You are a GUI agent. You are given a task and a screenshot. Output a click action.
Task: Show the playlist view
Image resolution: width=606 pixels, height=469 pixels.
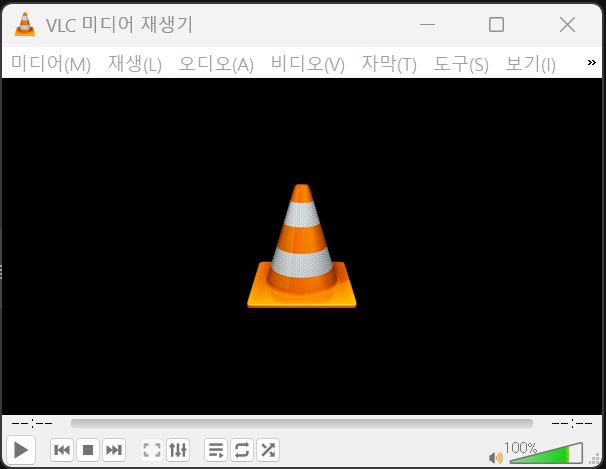pos(216,450)
